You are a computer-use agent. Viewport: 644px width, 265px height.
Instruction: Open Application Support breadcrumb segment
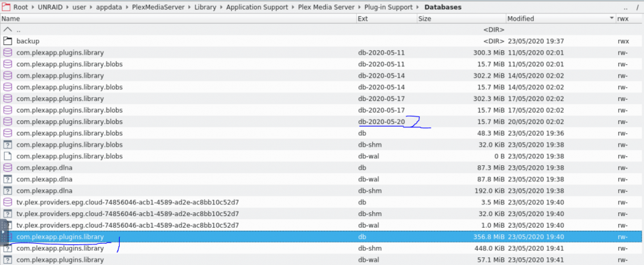pyautogui.click(x=257, y=7)
